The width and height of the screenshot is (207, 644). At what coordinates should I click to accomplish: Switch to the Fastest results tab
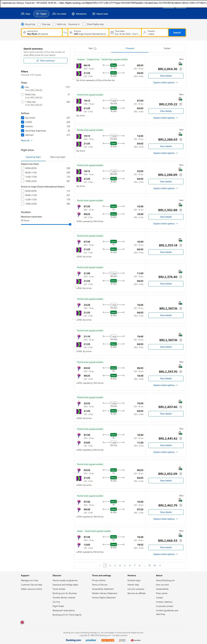[167, 48]
